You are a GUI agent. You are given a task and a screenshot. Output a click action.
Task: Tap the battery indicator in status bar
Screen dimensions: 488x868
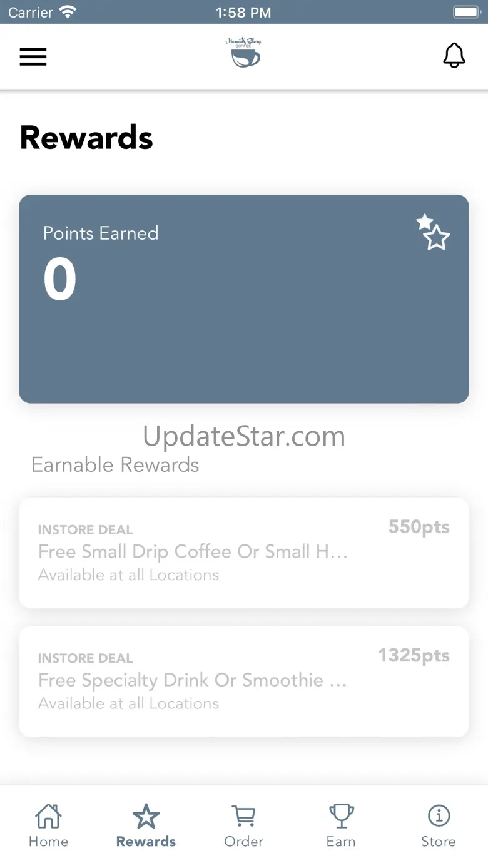[x=465, y=12]
